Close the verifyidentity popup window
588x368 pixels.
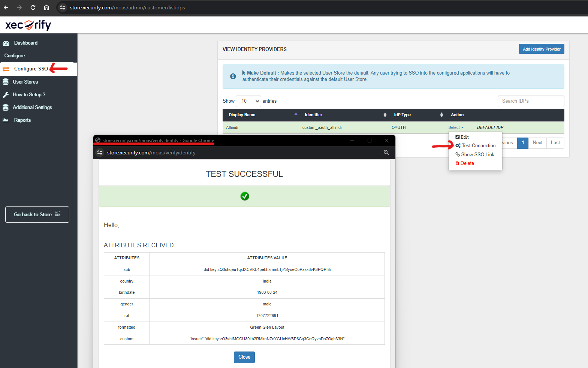click(387, 141)
